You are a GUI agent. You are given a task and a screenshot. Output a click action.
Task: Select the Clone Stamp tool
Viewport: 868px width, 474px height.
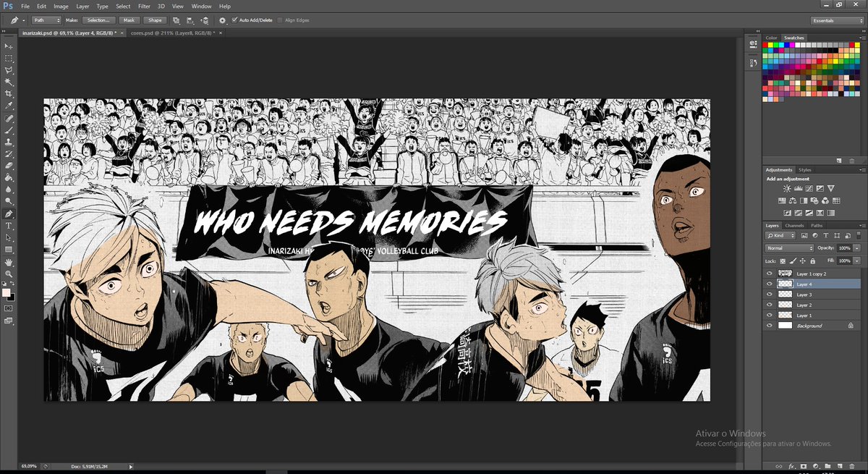click(x=9, y=142)
